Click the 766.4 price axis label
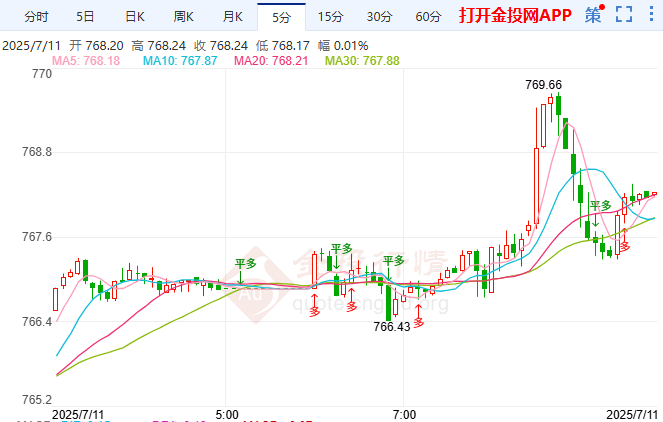The image size is (663, 422). (37, 322)
